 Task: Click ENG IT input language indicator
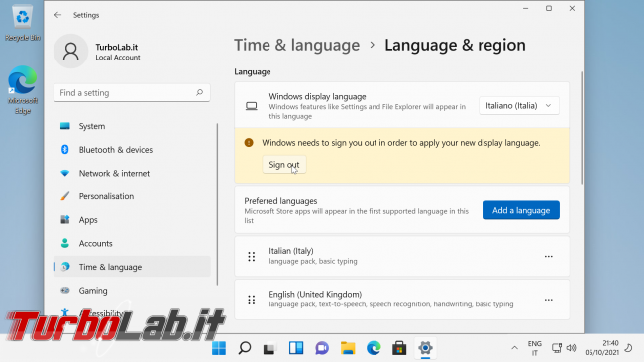click(x=534, y=348)
